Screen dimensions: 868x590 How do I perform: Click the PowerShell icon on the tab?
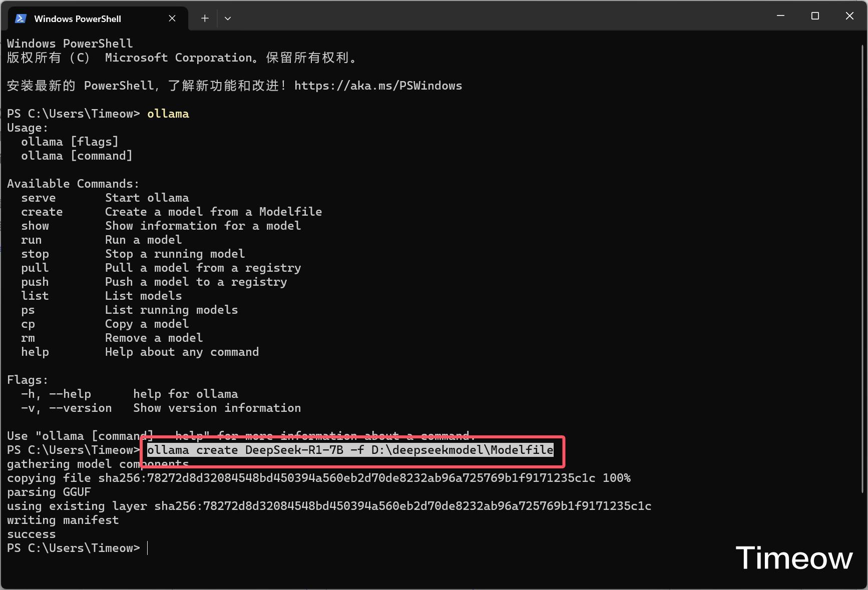click(21, 19)
